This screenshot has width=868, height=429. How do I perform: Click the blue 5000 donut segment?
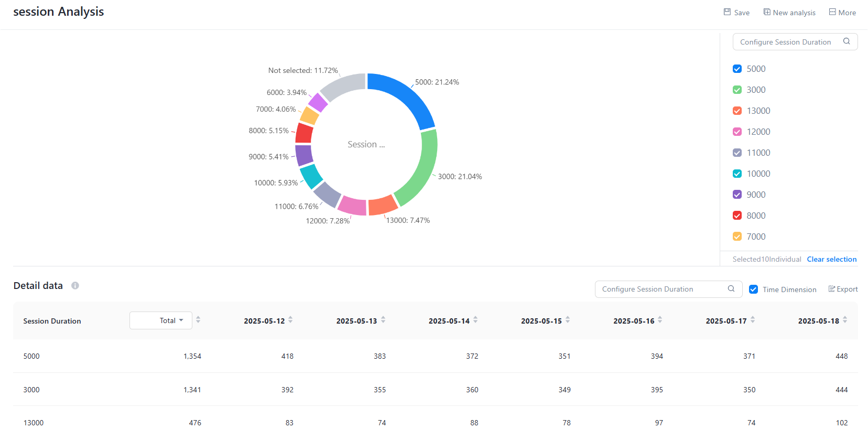pyautogui.click(x=408, y=93)
